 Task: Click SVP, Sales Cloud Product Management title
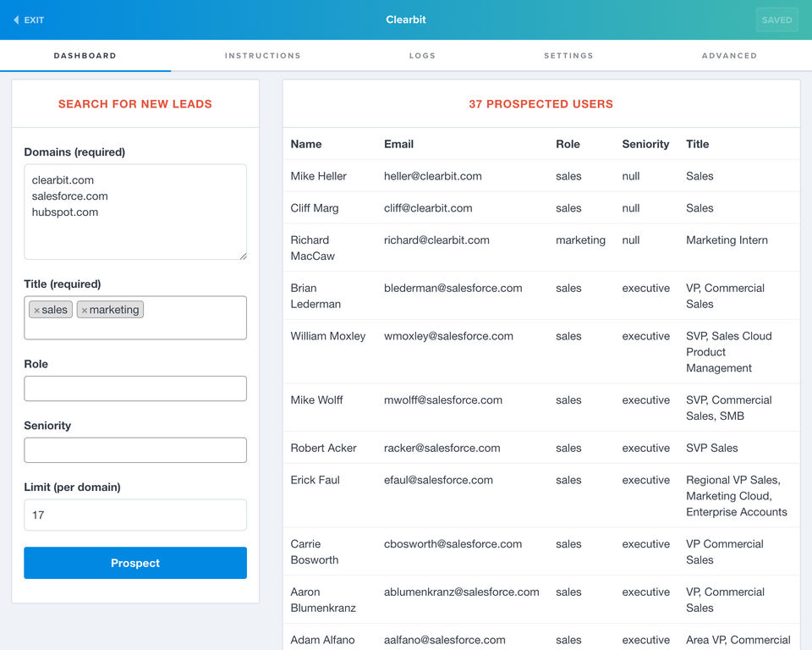[x=729, y=352]
